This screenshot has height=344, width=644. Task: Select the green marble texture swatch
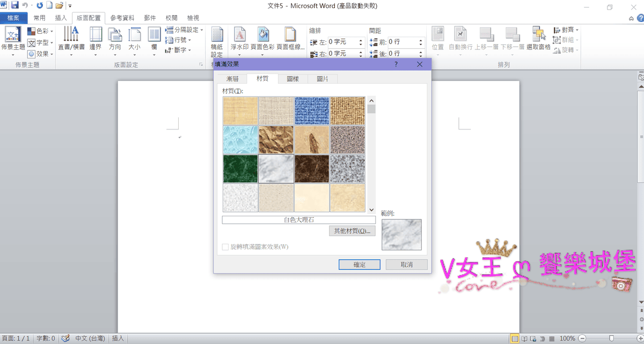[240, 169]
